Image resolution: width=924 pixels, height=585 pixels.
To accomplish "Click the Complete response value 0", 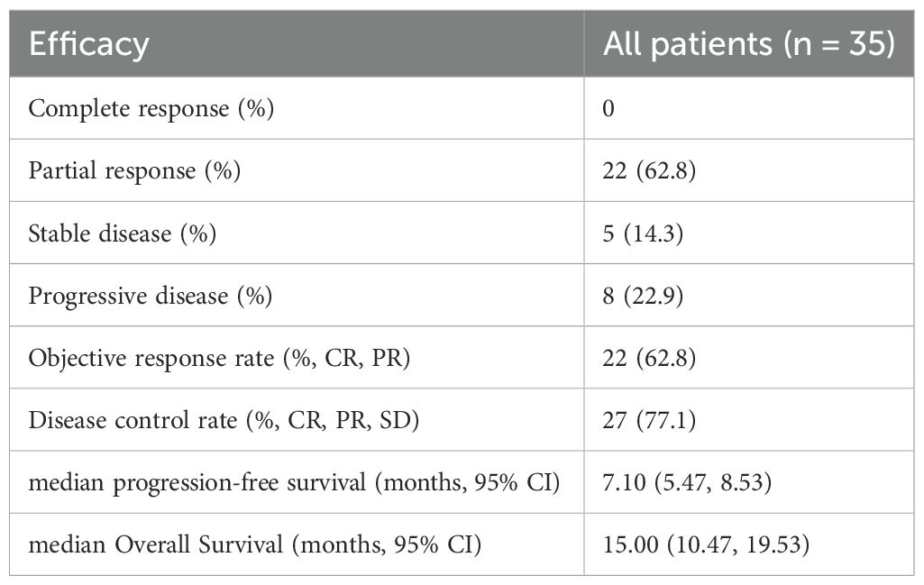I will 608,108.
